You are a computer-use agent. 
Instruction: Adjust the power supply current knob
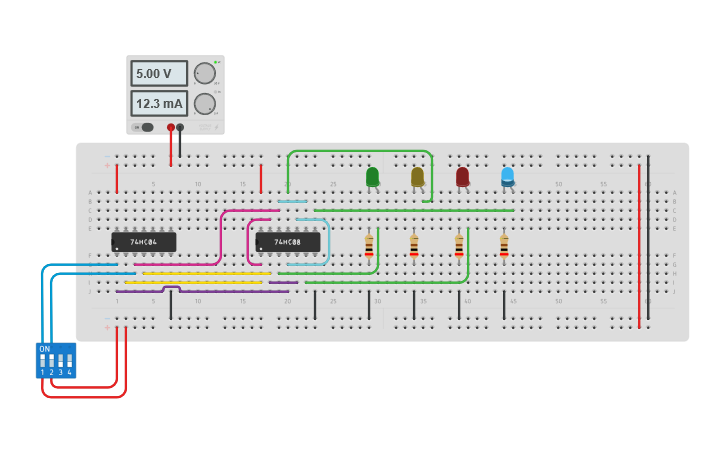(204, 104)
